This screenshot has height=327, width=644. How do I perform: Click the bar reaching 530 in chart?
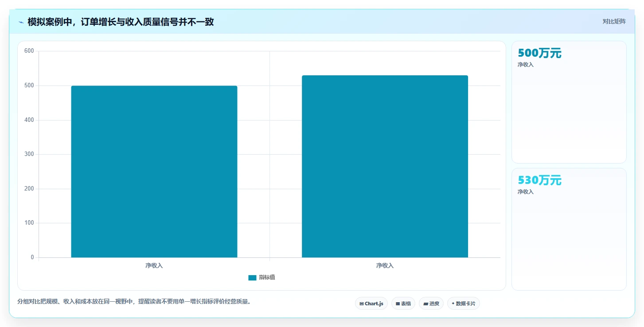pos(385,166)
